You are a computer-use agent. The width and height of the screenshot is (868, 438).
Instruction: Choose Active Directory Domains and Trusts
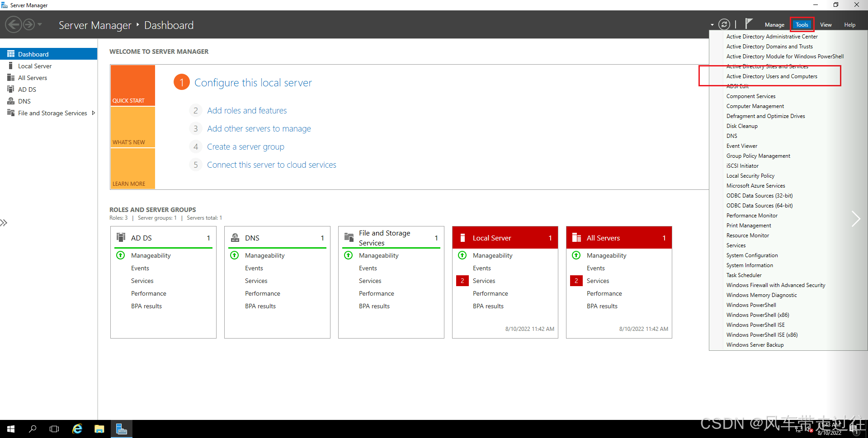(x=769, y=47)
